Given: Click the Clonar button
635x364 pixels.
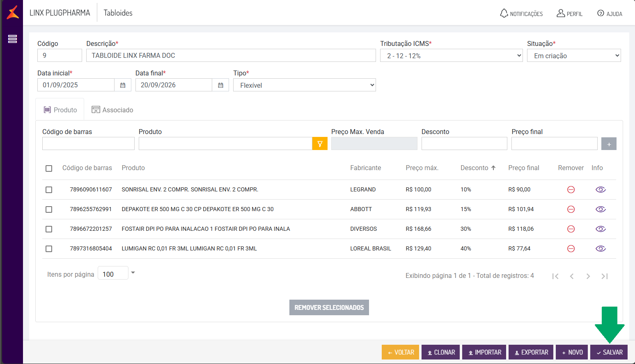Looking at the screenshot, I should click(x=440, y=352).
